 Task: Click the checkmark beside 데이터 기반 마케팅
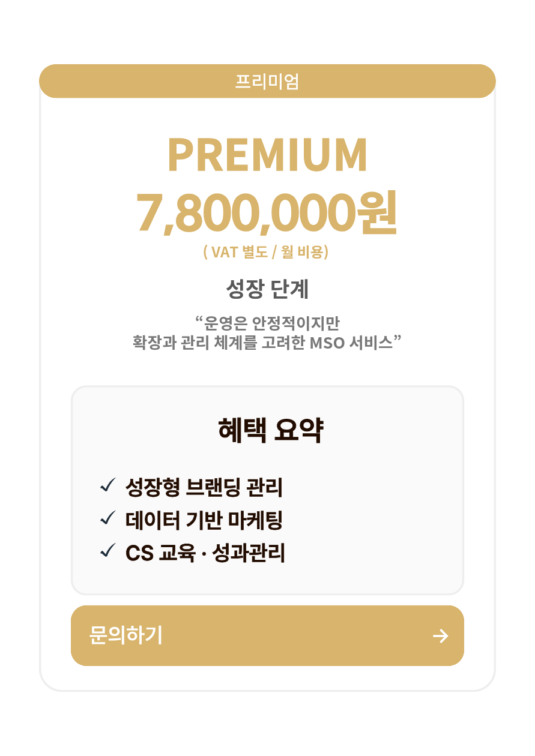[x=108, y=518]
